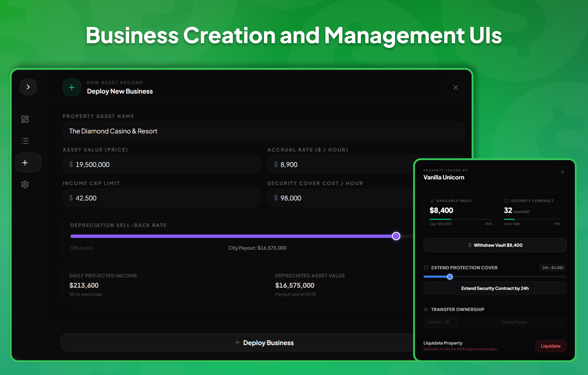Click the purple depreciation slider handle
The image size is (588, 375).
tap(396, 236)
